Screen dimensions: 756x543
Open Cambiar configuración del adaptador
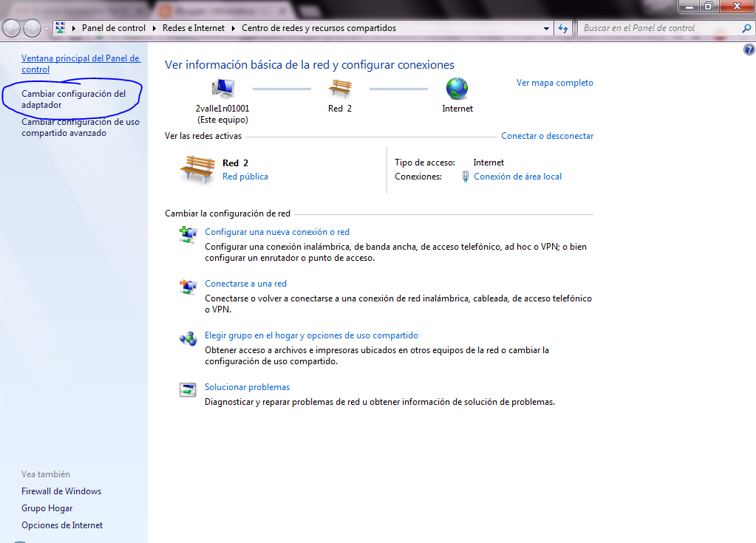pyautogui.click(x=73, y=99)
